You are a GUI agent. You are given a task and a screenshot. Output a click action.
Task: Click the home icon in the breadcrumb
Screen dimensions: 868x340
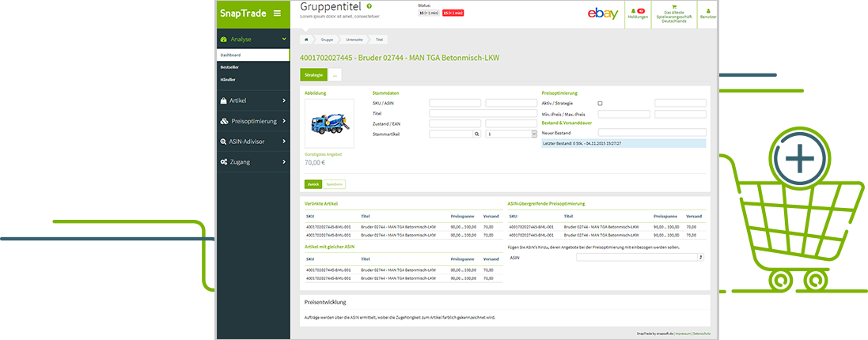pyautogui.click(x=306, y=40)
